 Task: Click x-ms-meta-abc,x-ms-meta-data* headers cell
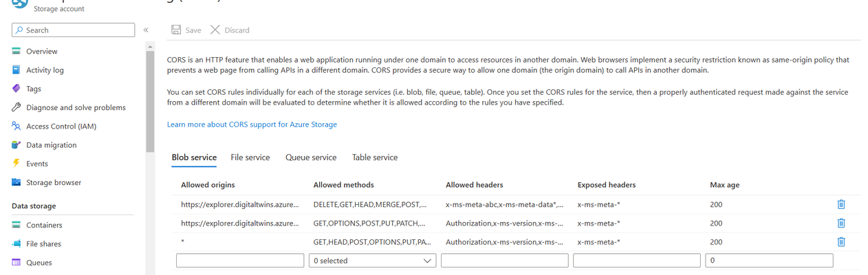coord(505,204)
